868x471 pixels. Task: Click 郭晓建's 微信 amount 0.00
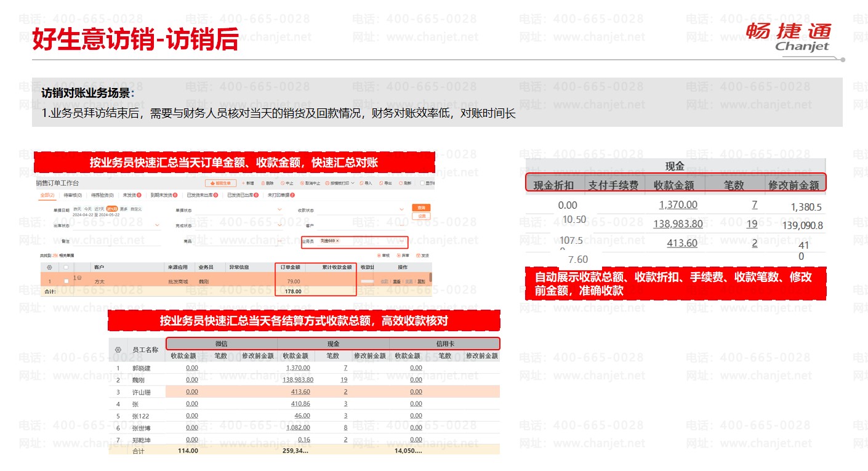pos(192,368)
